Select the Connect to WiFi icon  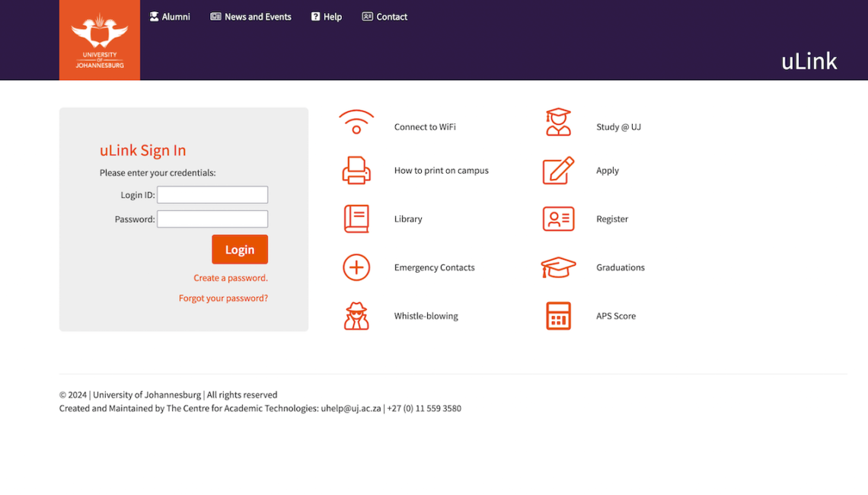coord(356,122)
